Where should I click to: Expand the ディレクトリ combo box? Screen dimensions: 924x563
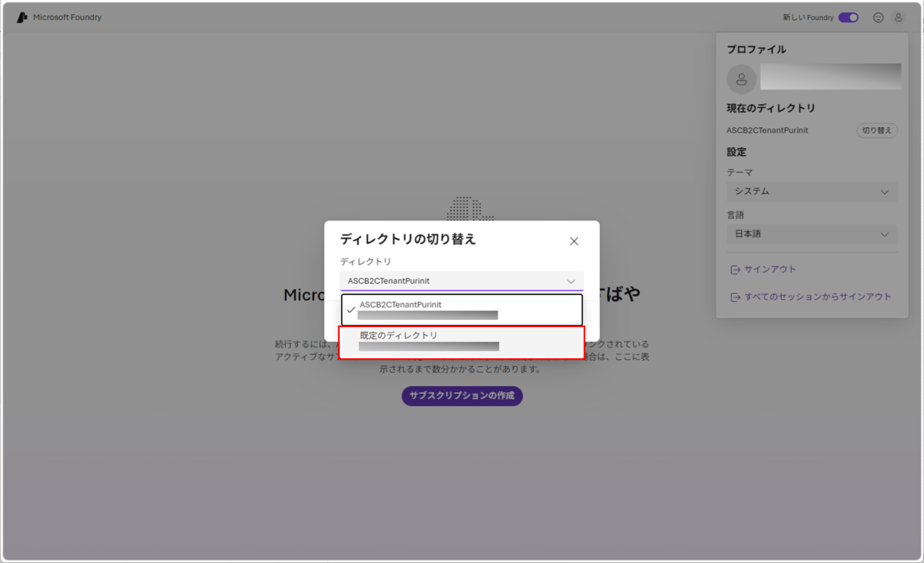[x=462, y=281]
